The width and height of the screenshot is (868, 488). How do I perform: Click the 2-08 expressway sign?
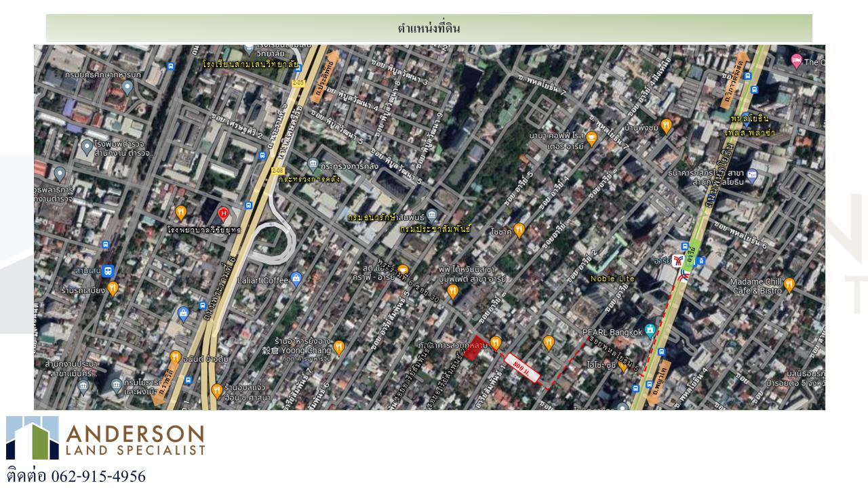[x=277, y=170]
